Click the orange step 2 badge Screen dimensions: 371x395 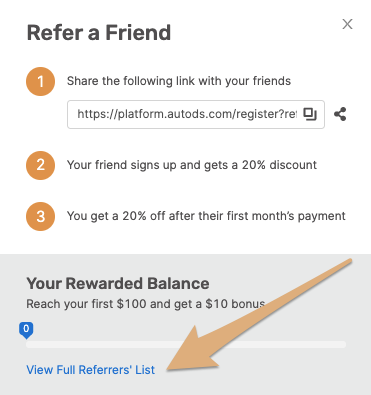coord(40,165)
